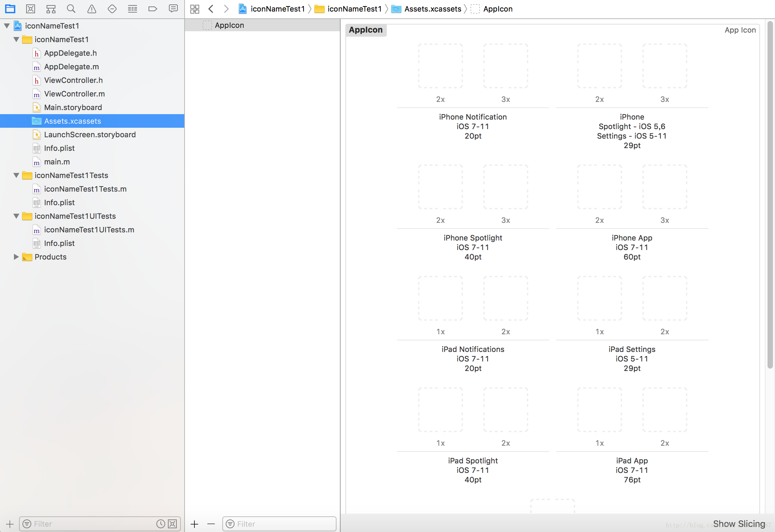Open Info.plist under iconNameTest1 group
Viewport: 775px width, 532px height.
click(59, 148)
